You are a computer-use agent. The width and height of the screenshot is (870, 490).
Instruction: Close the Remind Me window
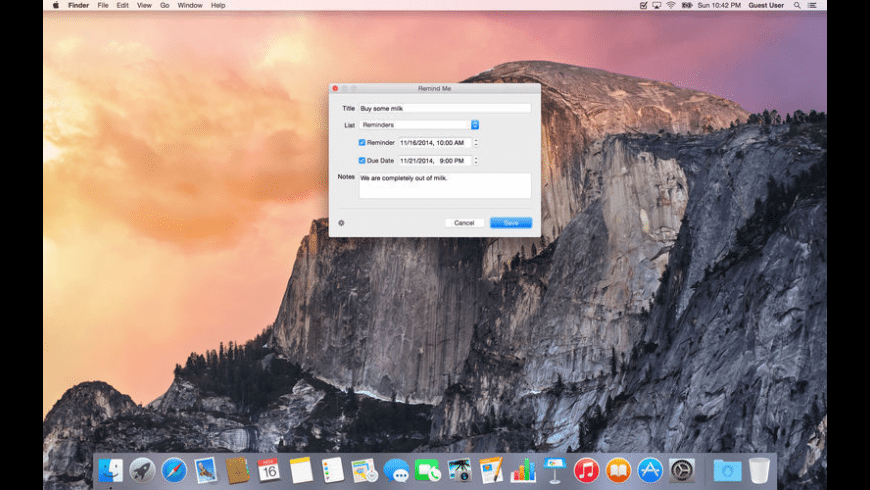(335, 88)
